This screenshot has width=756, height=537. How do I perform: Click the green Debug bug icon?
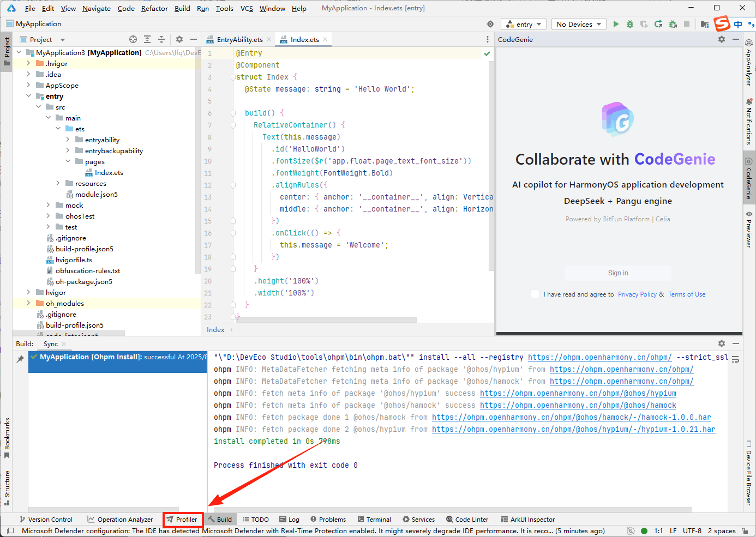pos(630,24)
